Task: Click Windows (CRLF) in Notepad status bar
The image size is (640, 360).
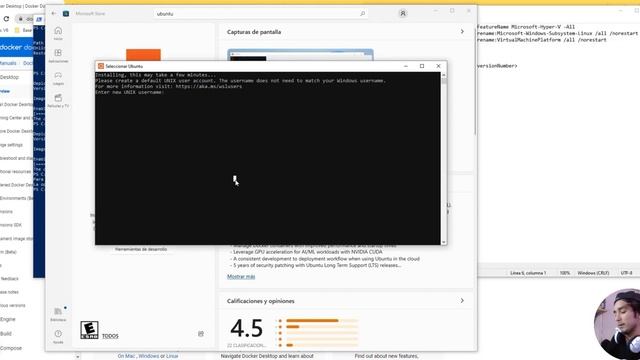Action: 593,273
